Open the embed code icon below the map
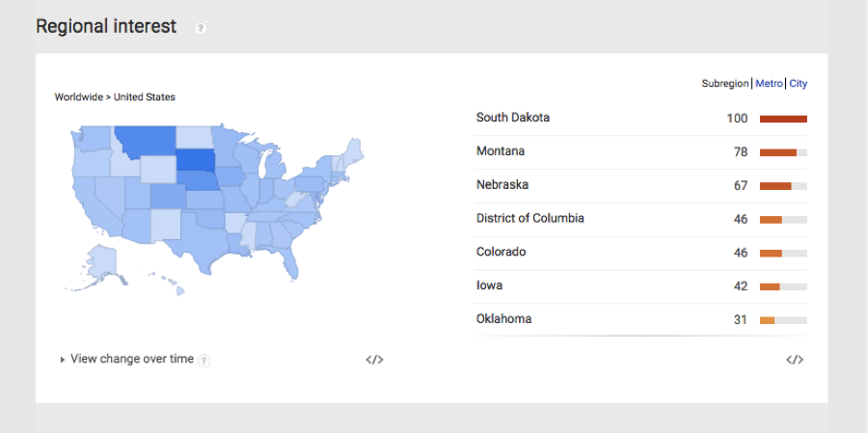The image size is (868, 434). click(x=374, y=360)
